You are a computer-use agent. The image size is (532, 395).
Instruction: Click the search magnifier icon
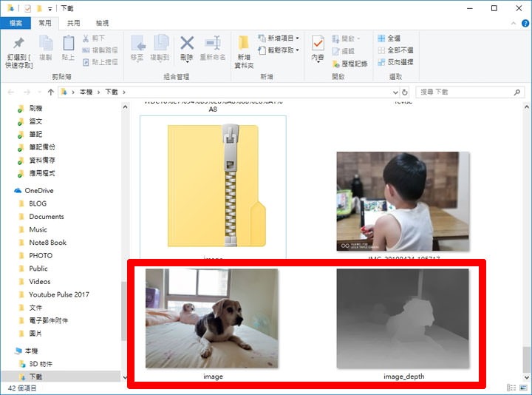tap(516, 92)
